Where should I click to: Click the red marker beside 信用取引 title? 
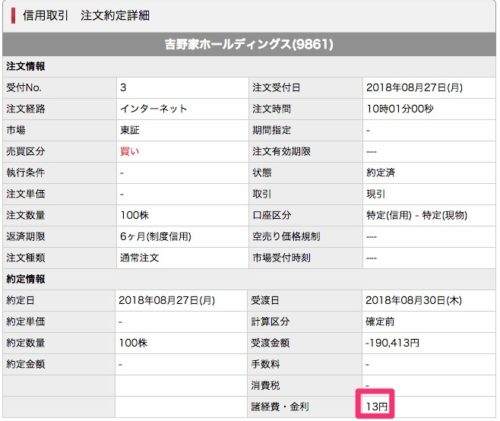coord(13,15)
